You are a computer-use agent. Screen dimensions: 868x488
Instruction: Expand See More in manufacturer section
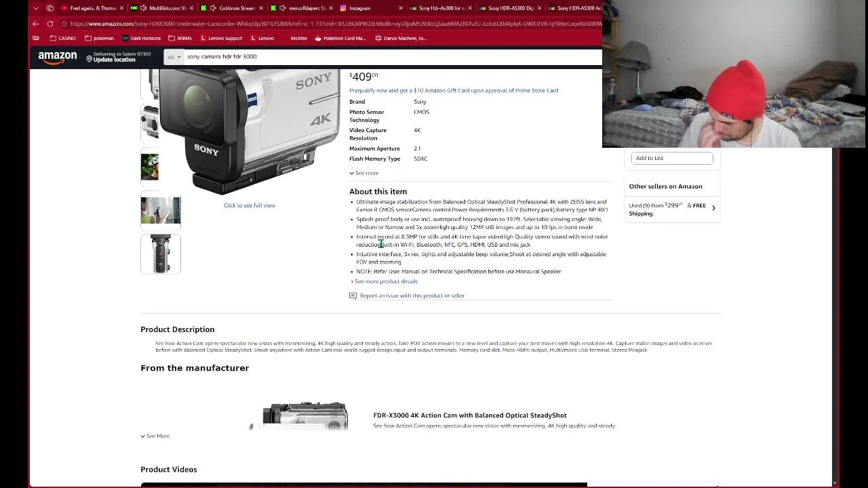pyautogui.click(x=155, y=436)
